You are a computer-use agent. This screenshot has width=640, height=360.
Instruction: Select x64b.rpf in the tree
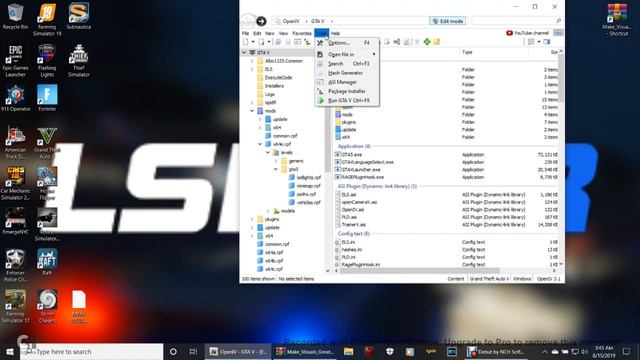click(x=274, y=261)
